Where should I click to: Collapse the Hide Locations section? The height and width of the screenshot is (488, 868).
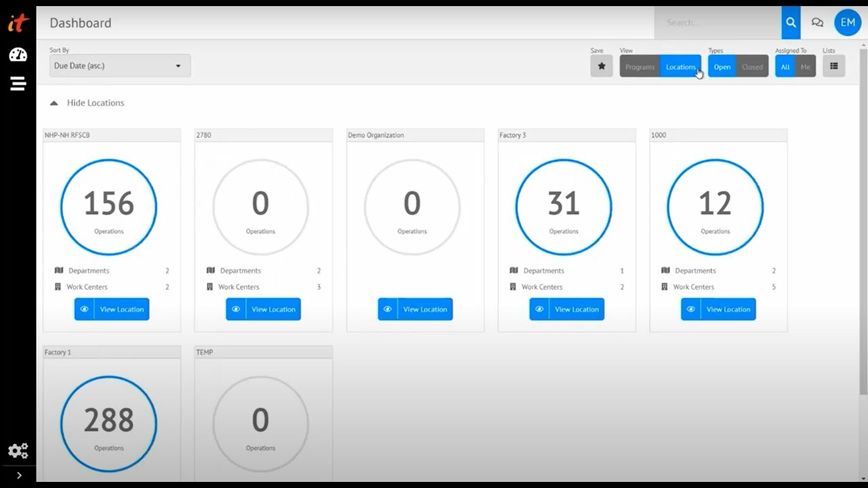pos(87,103)
